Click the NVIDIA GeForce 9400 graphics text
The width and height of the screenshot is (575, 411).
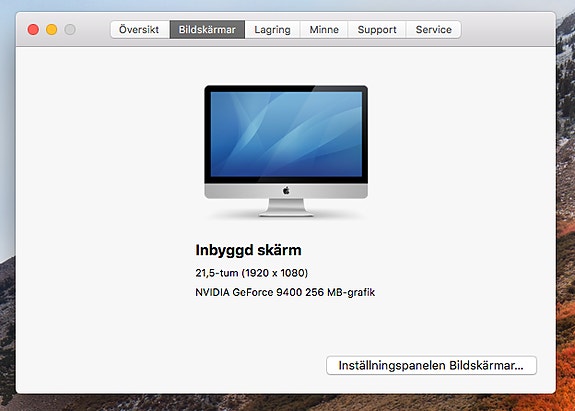coord(285,292)
